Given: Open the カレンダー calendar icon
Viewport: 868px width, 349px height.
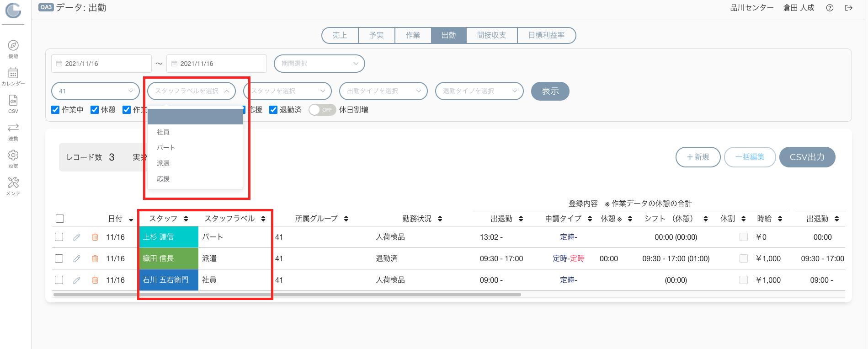Looking at the screenshot, I should coord(13,73).
